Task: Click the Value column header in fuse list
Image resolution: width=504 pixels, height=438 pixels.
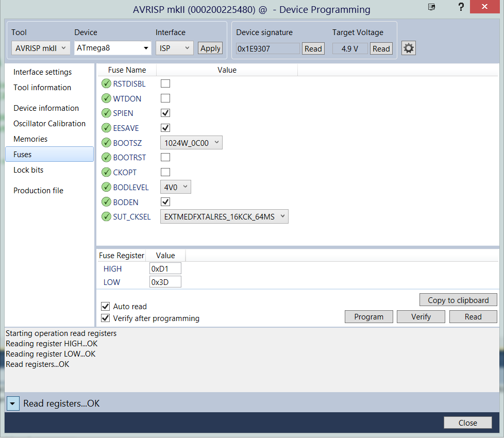Action: tap(227, 70)
